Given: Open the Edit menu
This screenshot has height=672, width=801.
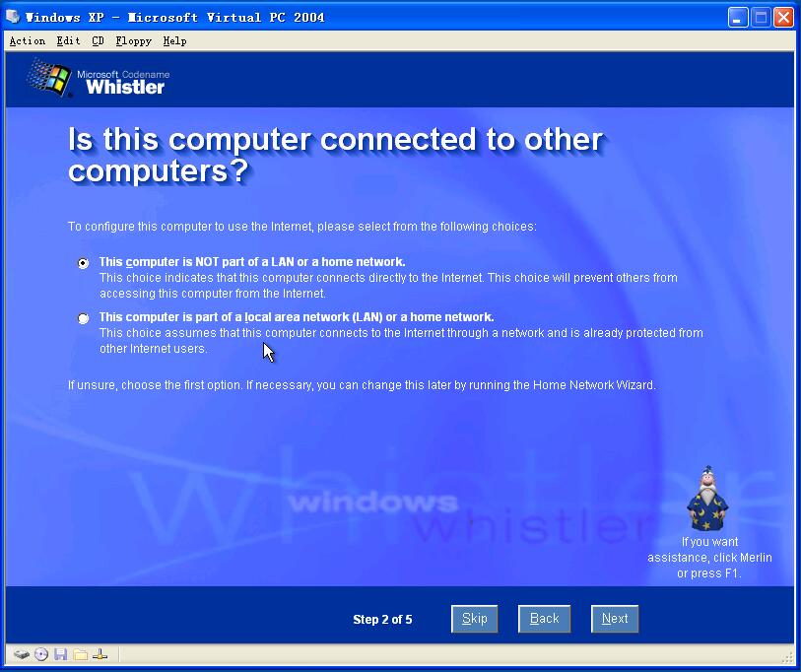Looking at the screenshot, I should tap(68, 40).
